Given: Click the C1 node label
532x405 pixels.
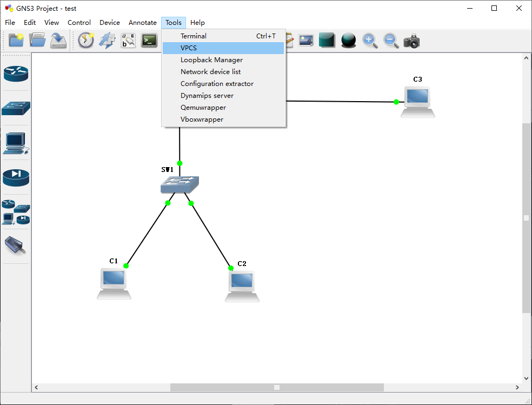Looking at the screenshot, I should click(x=114, y=261).
